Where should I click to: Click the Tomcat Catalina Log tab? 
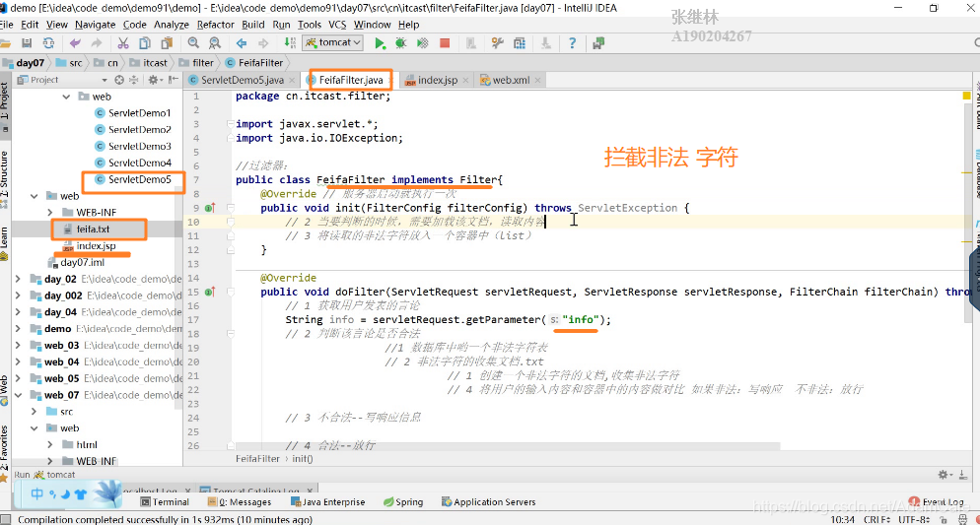pyautogui.click(x=255, y=491)
